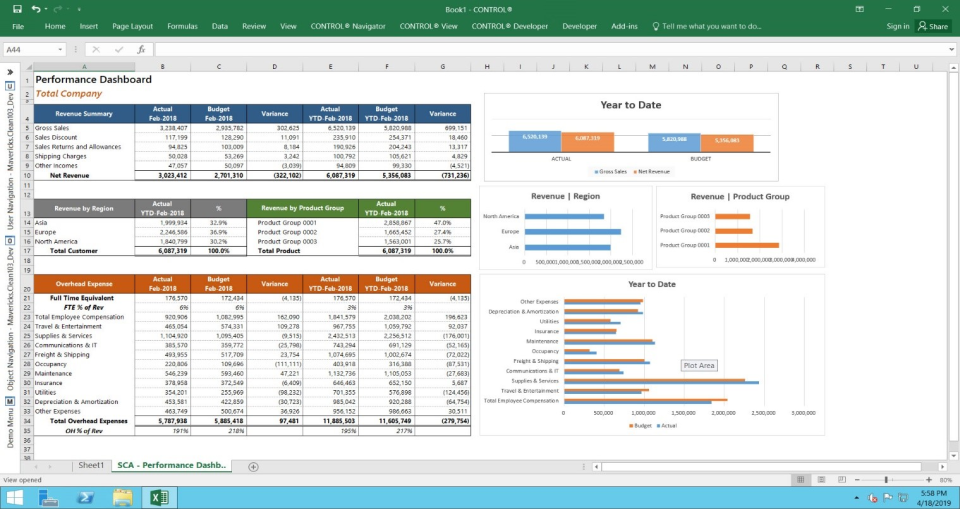Add a new sheet with plus icon
The height and width of the screenshot is (509, 960).
pos(253,466)
